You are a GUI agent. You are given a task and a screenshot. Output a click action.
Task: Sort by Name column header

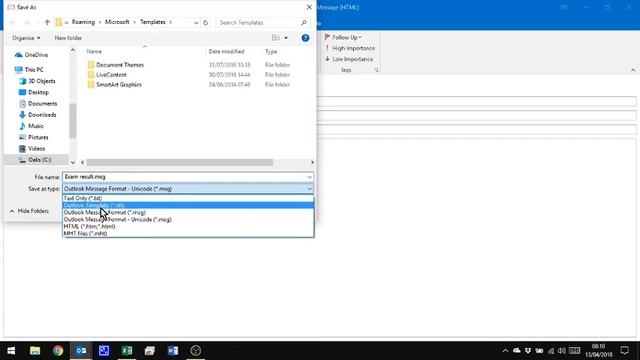click(94, 51)
